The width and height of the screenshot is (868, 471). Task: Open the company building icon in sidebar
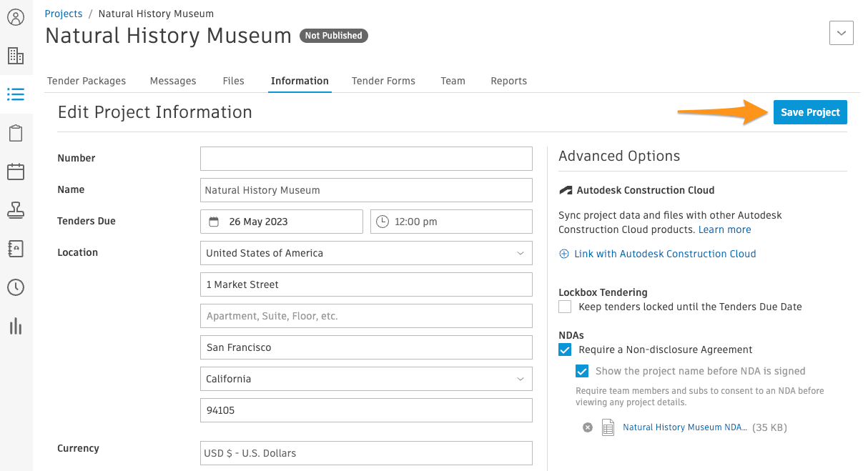point(16,56)
